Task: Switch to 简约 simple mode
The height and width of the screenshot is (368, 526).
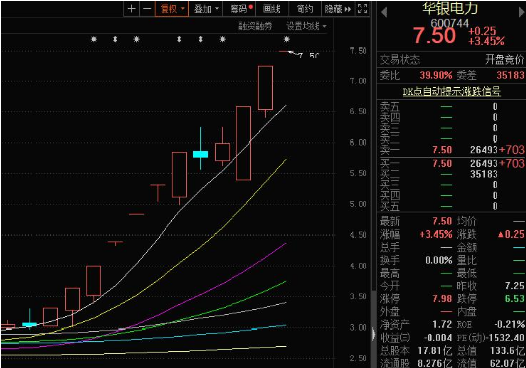Action: [305, 9]
